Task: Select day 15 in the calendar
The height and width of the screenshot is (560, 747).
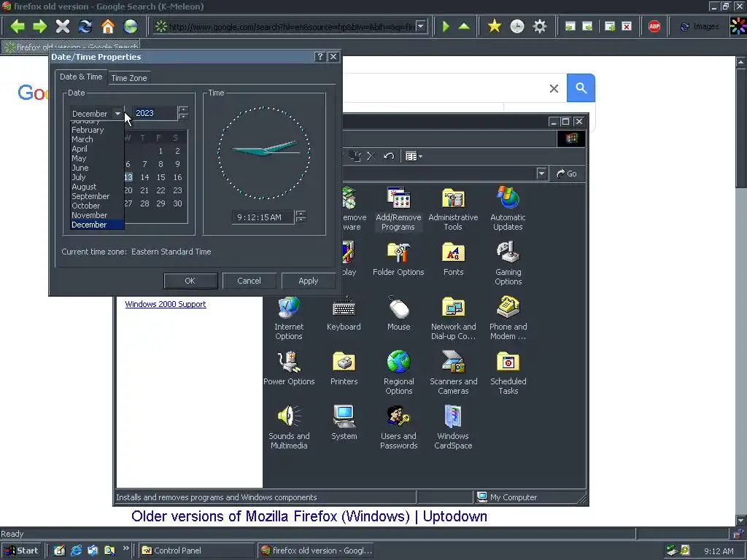Action: click(x=161, y=177)
